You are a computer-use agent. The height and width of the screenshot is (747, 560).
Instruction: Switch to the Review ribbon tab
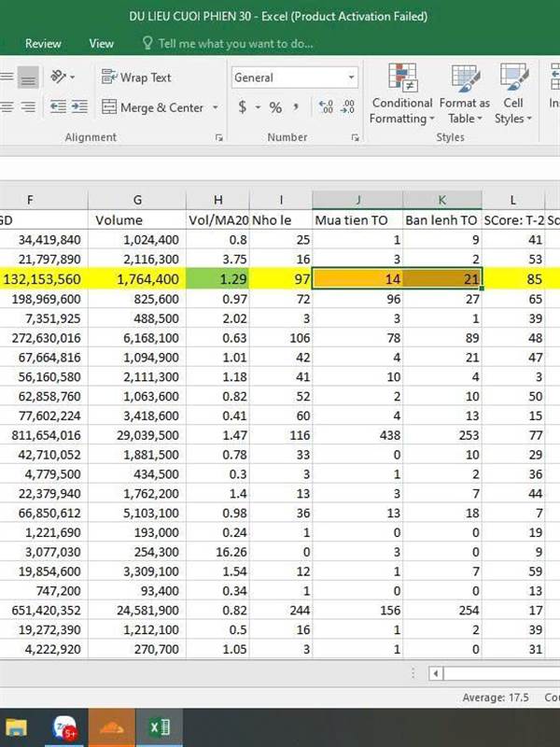pos(43,43)
